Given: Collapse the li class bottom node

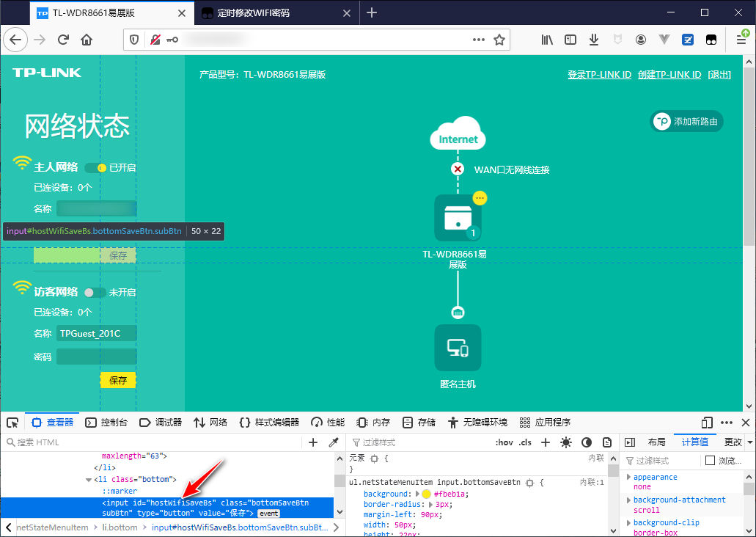Looking at the screenshot, I should (x=89, y=480).
